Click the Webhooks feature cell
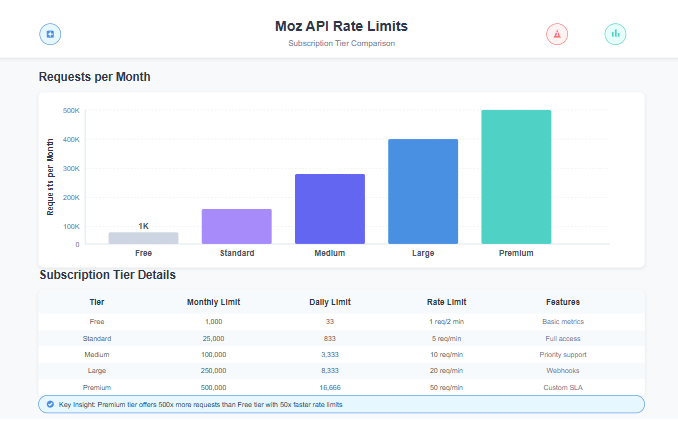 pos(563,371)
